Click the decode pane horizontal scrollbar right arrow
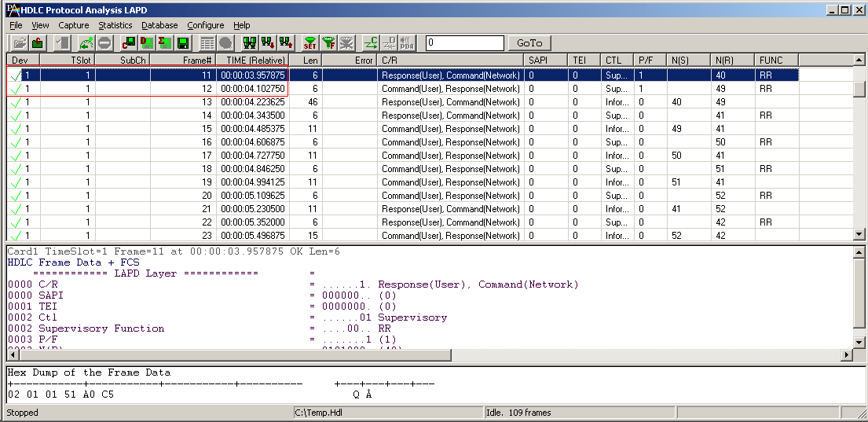This screenshot has height=422, width=868. coord(846,354)
